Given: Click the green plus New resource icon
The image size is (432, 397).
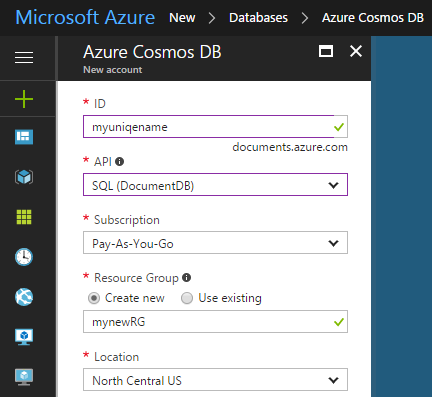Looking at the screenshot, I should click(24, 99).
